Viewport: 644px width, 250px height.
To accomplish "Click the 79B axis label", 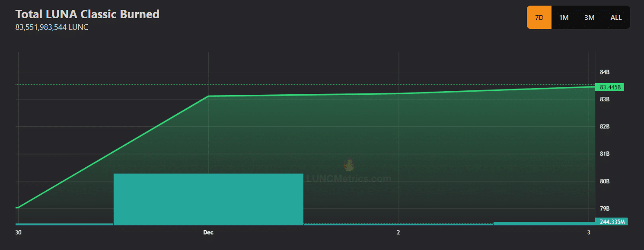I will click(604, 208).
